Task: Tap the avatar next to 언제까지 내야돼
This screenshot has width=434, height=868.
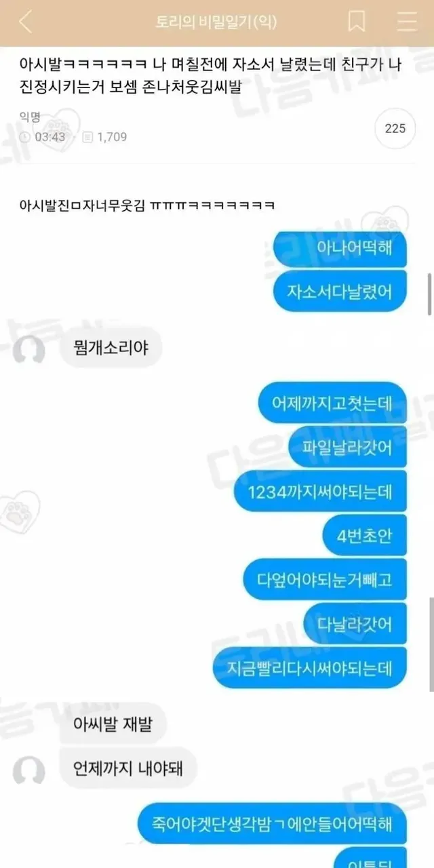Action: (x=29, y=771)
